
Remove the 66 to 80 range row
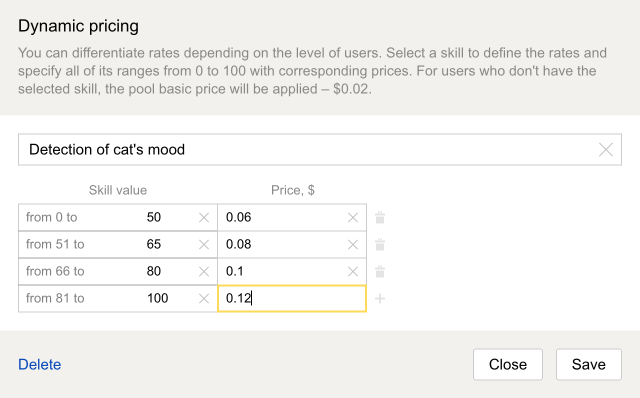point(380,271)
